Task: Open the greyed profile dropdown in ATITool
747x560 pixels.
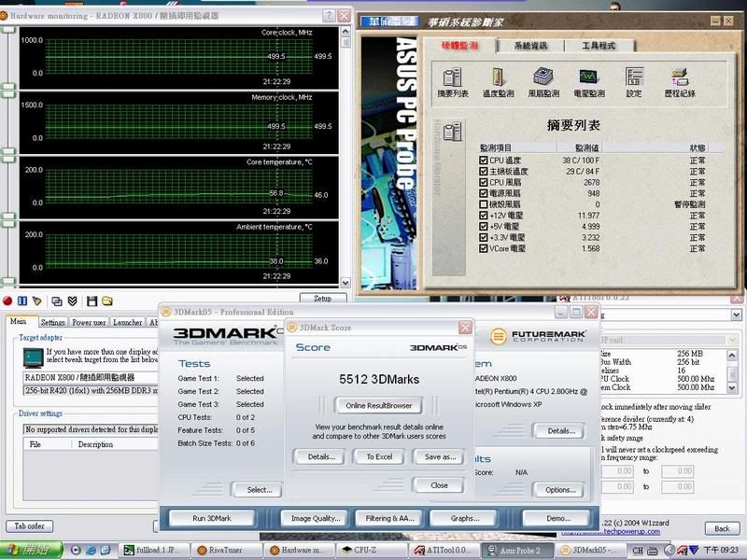Action: tap(732, 340)
